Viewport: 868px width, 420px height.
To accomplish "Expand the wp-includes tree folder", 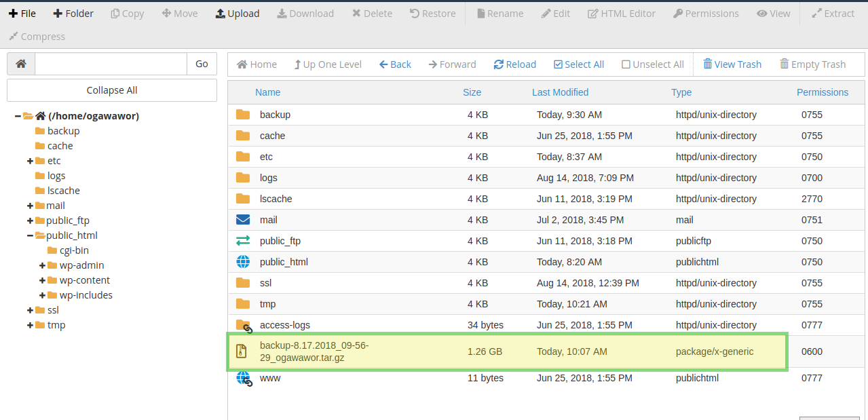I will point(43,295).
